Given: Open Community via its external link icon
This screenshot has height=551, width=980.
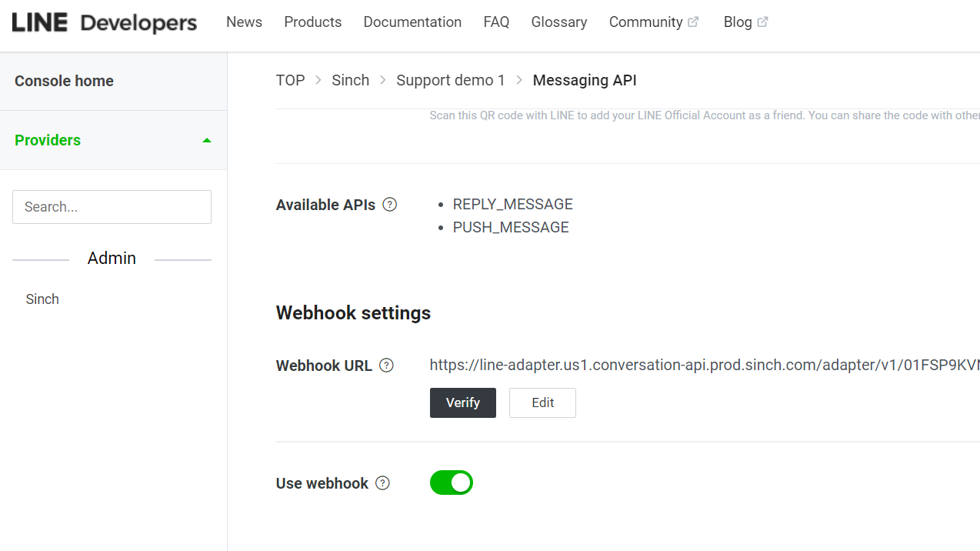Looking at the screenshot, I should point(694,22).
